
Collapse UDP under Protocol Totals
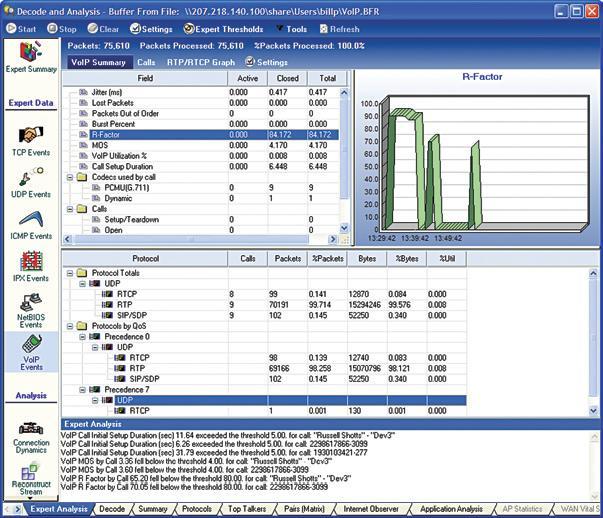[82, 283]
